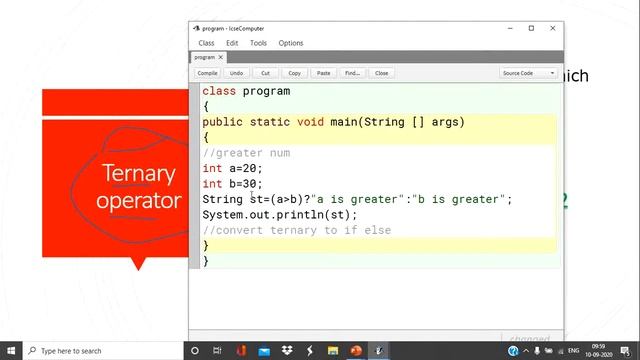Image resolution: width=640 pixels, height=360 pixels.
Task: Open the Edit menu
Action: 232,43
